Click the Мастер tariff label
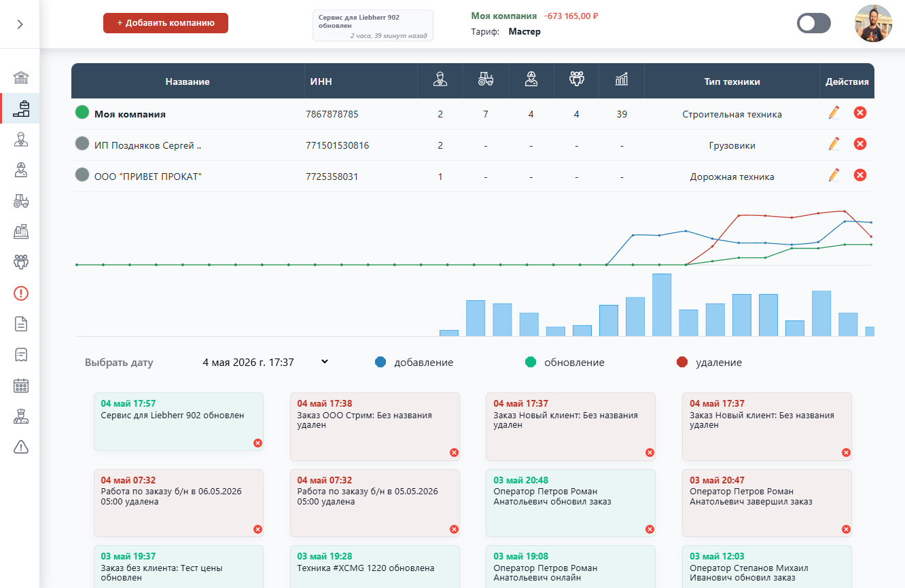The height and width of the screenshot is (588, 905). point(525,31)
